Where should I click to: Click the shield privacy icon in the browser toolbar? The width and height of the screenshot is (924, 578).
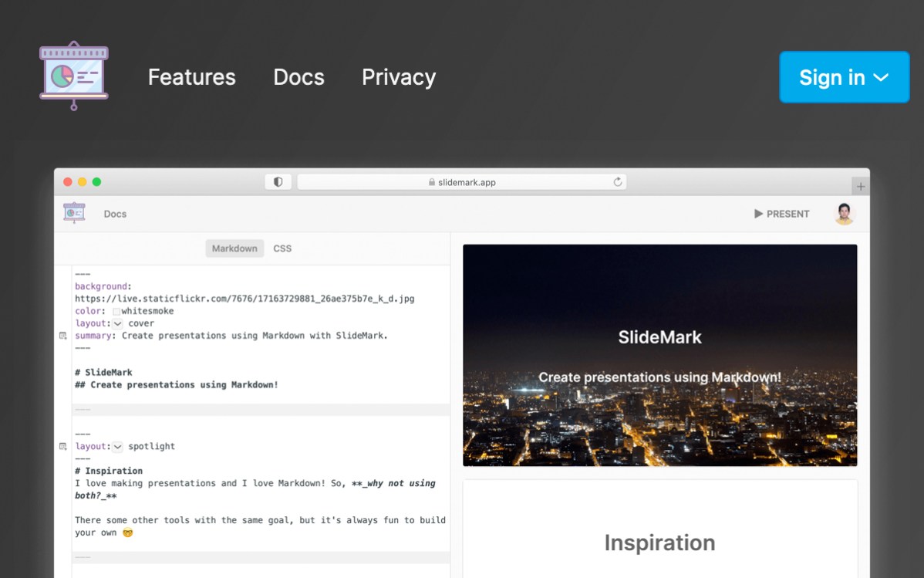(x=278, y=181)
